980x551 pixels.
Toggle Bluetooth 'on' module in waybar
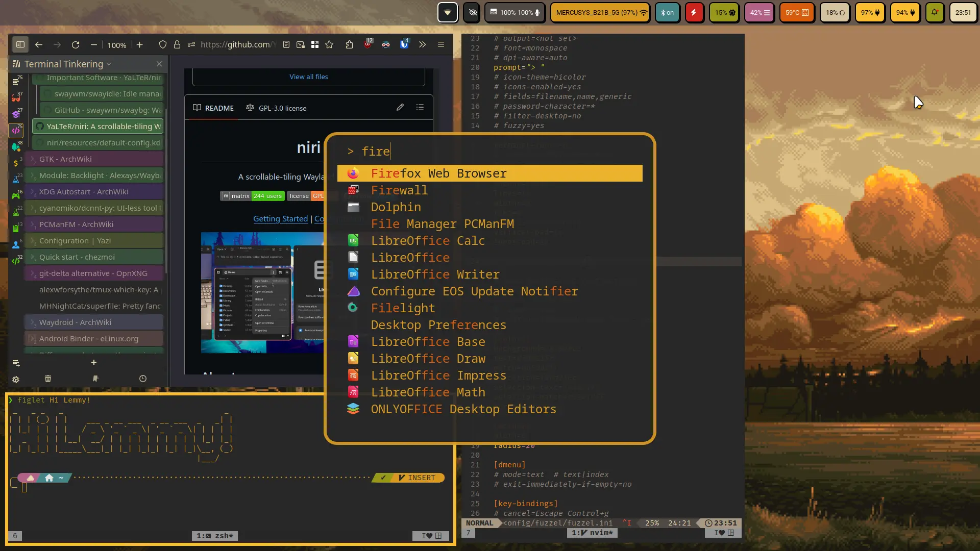pyautogui.click(x=667, y=13)
